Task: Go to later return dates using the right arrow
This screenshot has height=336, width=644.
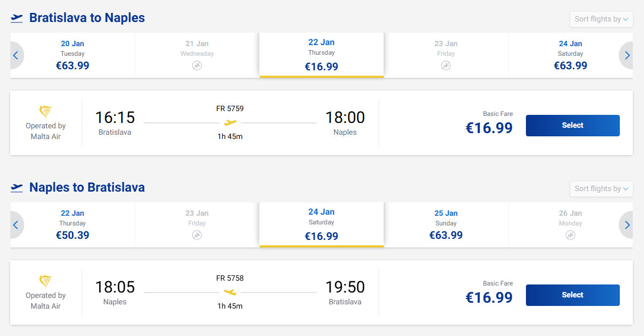Action: pos(627,225)
